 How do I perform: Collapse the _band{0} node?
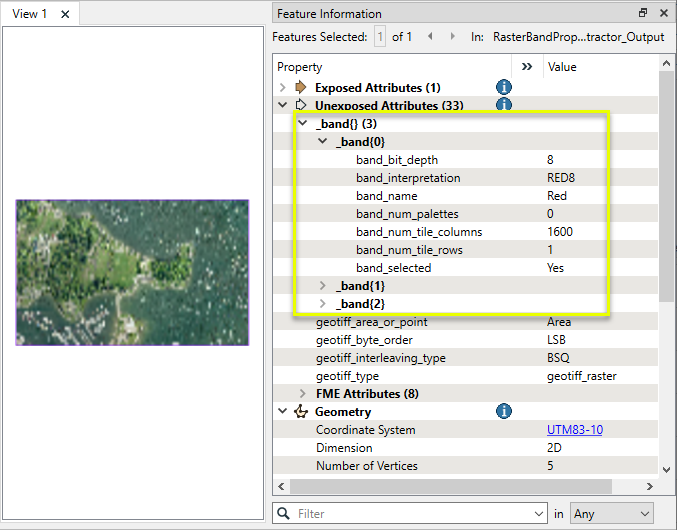pos(322,142)
